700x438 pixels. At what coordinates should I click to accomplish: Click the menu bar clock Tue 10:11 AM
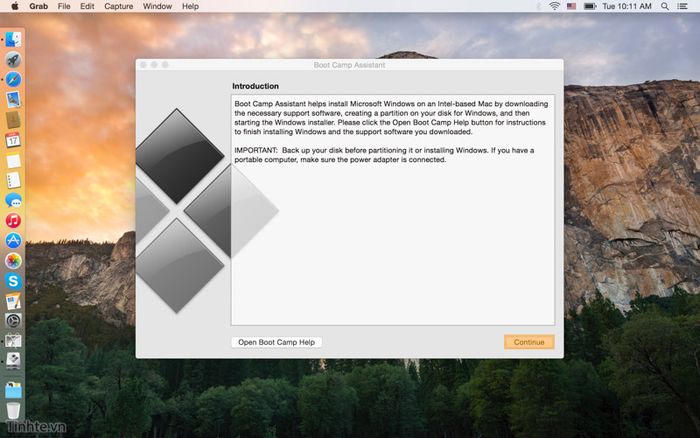[x=627, y=6]
